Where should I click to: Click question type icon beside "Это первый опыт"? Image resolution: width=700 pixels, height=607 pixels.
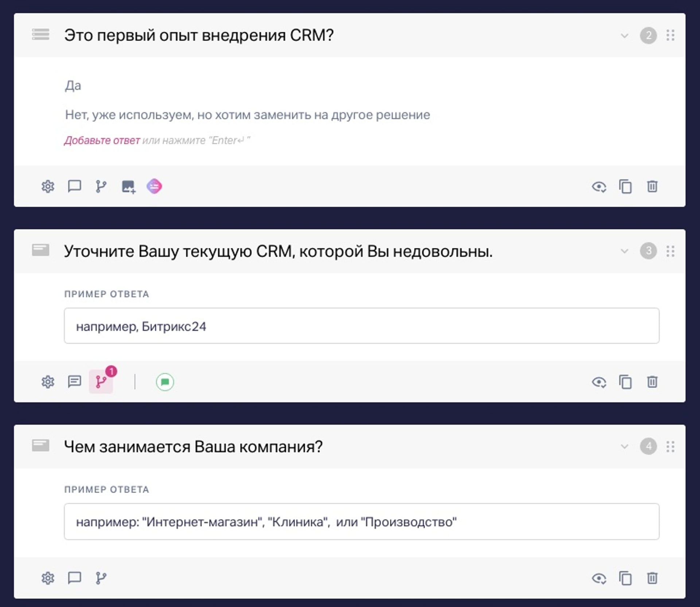coord(40,34)
